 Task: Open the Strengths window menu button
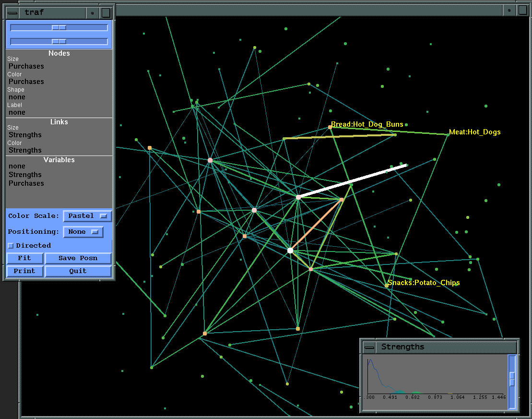[369, 347]
